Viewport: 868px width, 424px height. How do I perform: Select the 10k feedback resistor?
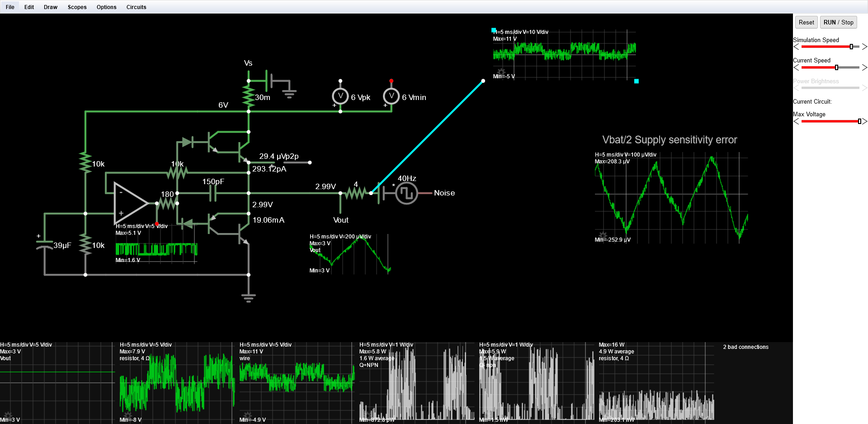(177, 172)
